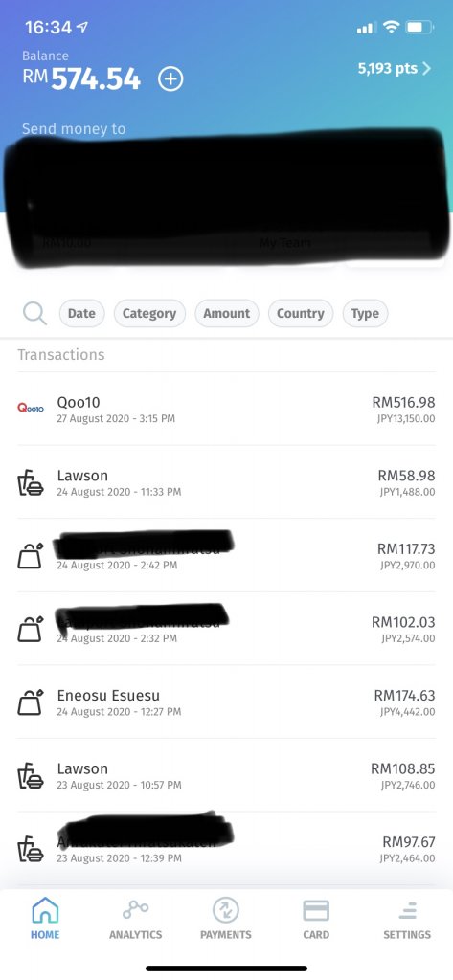
Task: Open the Card tab icon
Action: [316, 910]
